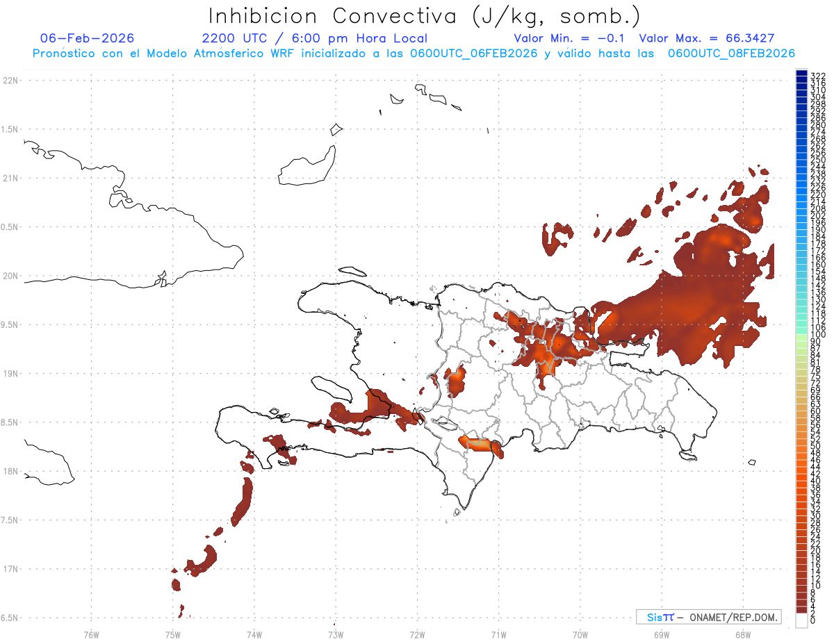The height and width of the screenshot is (644, 834).
Task: Click the 'ONAMET/REP.DOM.' credit box
Action: click(x=709, y=617)
